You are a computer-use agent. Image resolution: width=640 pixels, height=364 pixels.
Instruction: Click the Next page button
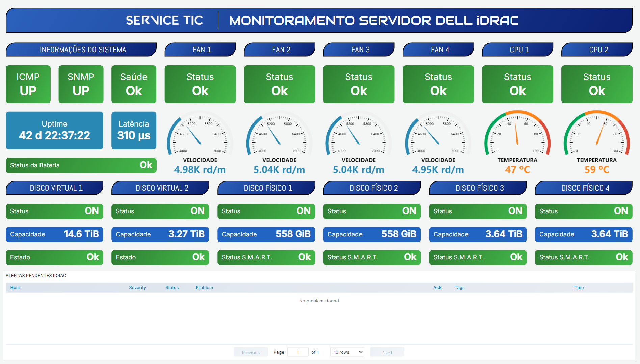(x=387, y=352)
